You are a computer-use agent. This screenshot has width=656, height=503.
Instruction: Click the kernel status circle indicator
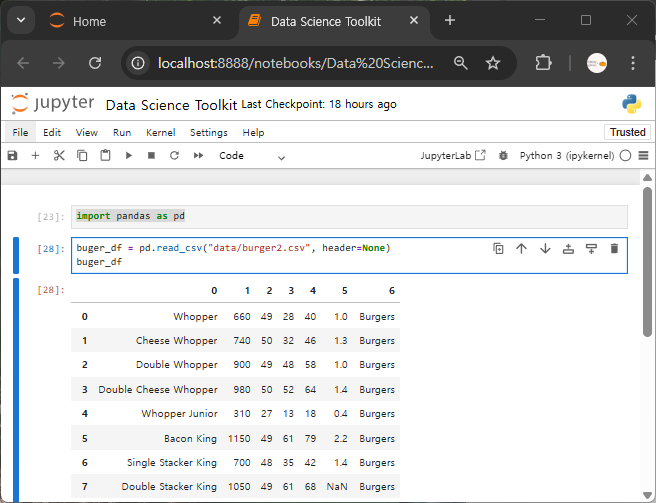tap(625, 156)
